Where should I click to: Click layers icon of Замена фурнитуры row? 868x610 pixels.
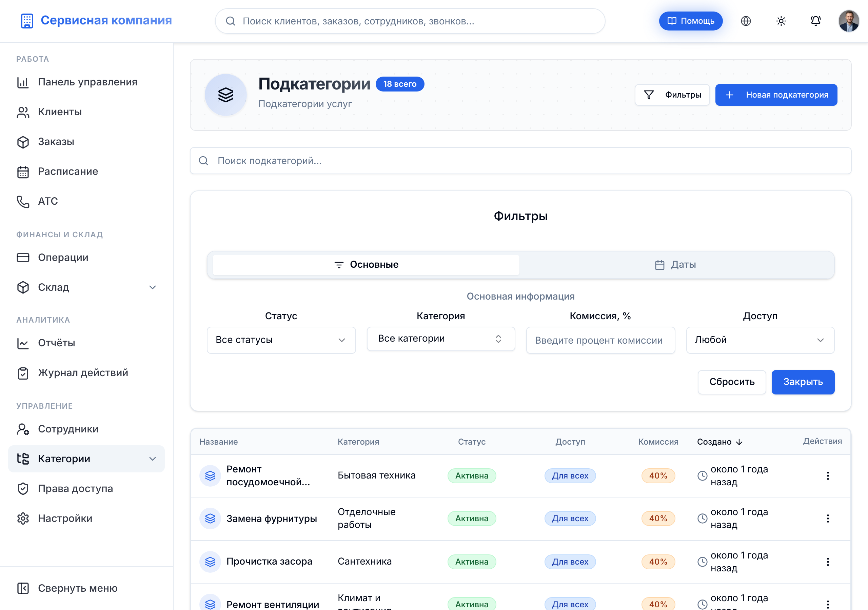coord(210,518)
